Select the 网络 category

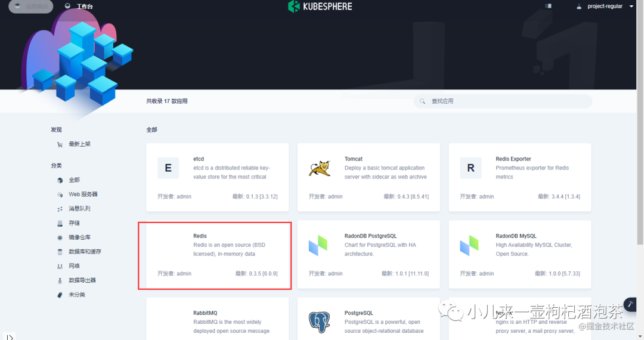(75, 266)
